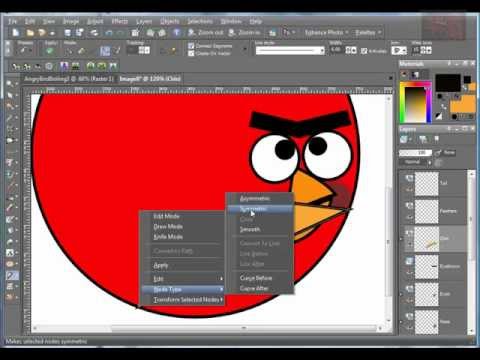
Task: Open the Effects menu
Action: pos(119,21)
